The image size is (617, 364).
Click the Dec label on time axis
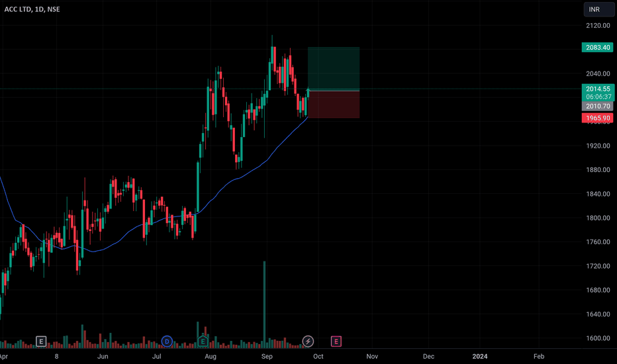[x=428, y=356]
